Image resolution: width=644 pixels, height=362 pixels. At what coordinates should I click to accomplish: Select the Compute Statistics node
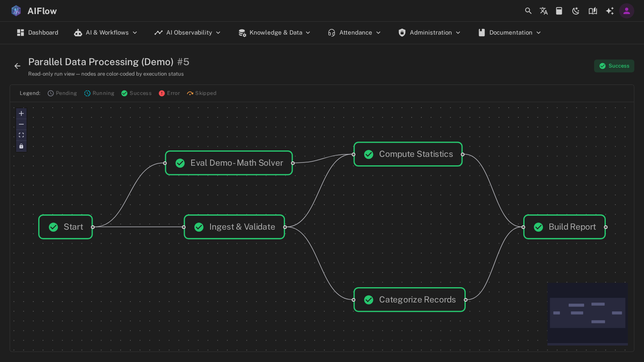pos(408,154)
